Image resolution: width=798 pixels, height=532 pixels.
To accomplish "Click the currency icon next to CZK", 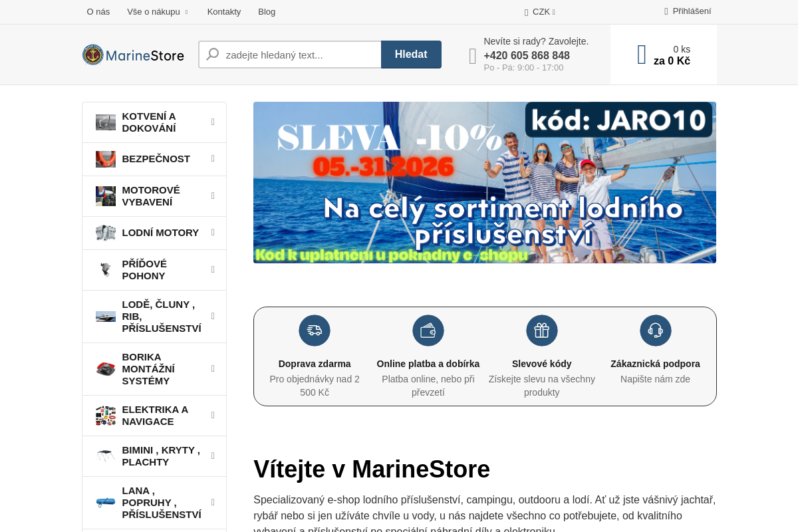I will (x=526, y=12).
